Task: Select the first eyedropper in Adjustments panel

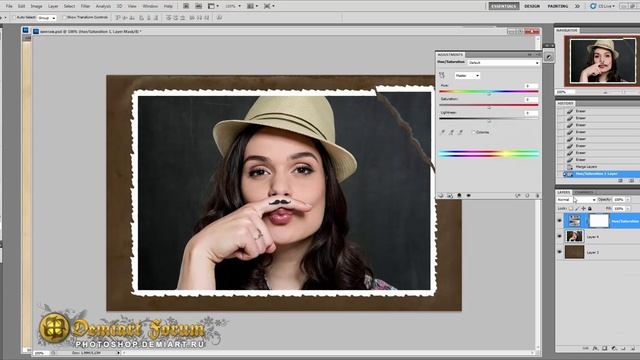Action: (442, 132)
